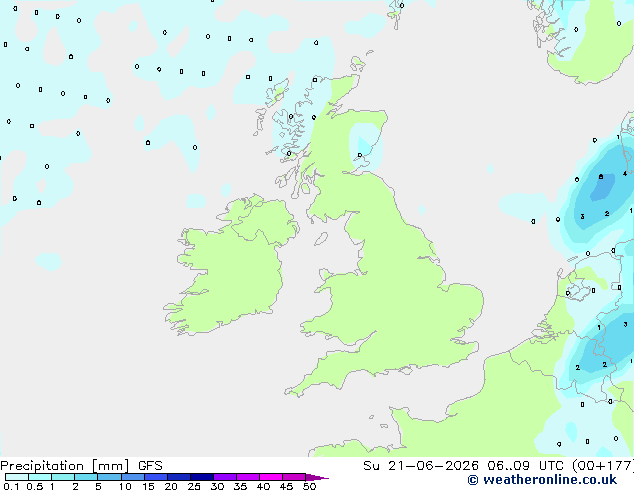Click the 5–10 mm legend color swatch
This screenshot has height=490, width=634.
coord(110,477)
